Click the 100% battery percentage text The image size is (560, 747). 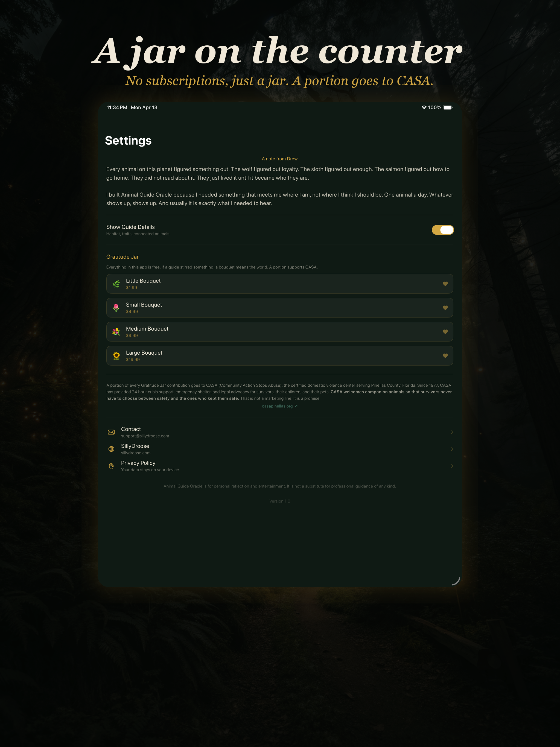click(435, 107)
